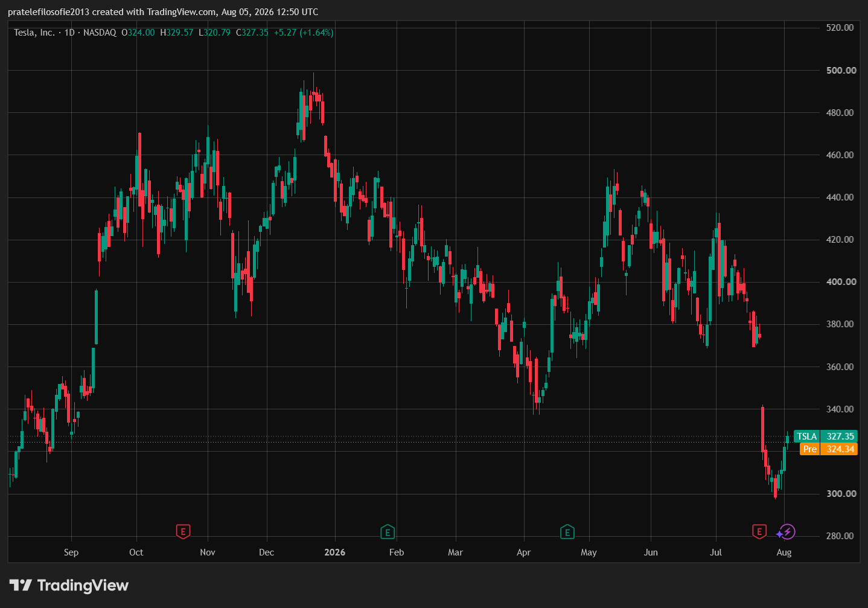Click the TradingView logo
Viewport: 868px width, 608px height.
tap(69, 585)
